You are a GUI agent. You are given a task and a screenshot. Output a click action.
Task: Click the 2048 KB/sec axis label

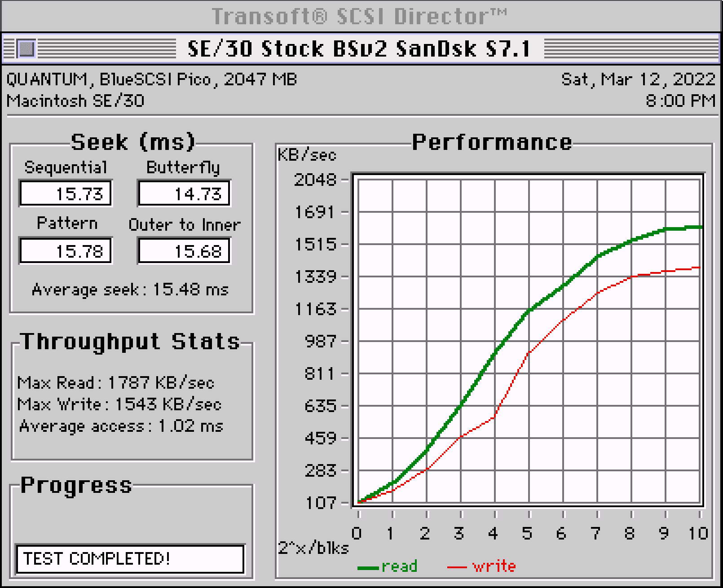click(315, 180)
